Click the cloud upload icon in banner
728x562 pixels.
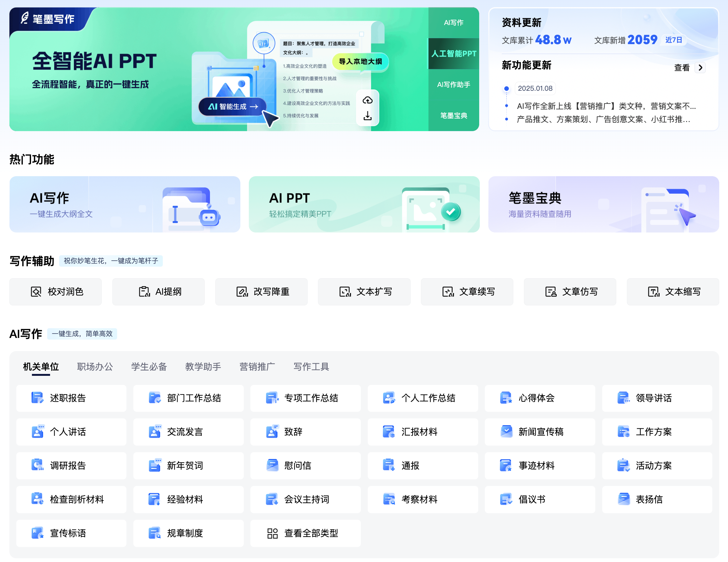click(x=367, y=100)
